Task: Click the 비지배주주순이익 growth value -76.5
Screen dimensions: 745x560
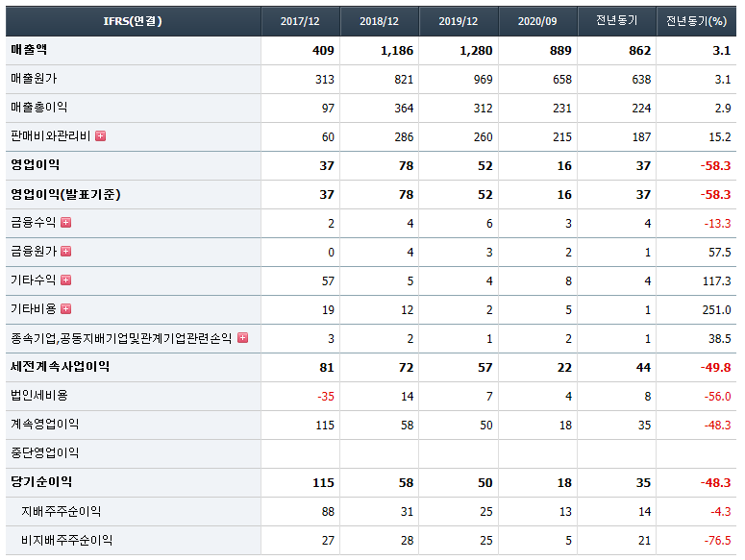Action: [x=717, y=541]
